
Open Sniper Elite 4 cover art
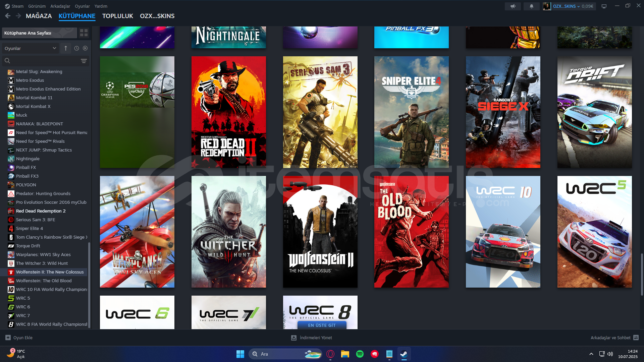(x=412, y=112)
